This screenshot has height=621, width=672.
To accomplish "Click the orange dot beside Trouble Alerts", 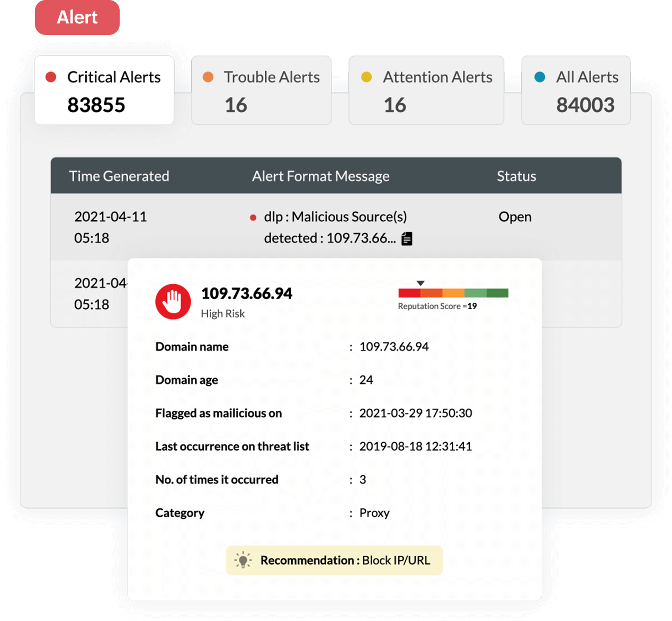I will click(208, 77).
